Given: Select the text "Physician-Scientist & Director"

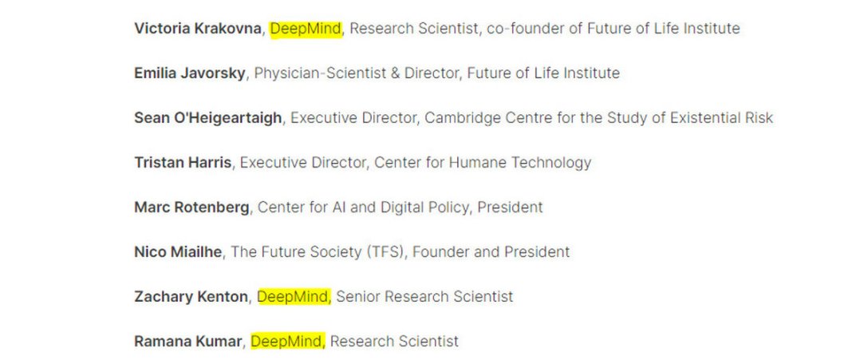Looking at the screenshot, I should pyautogui.click(x=356, y=73).
